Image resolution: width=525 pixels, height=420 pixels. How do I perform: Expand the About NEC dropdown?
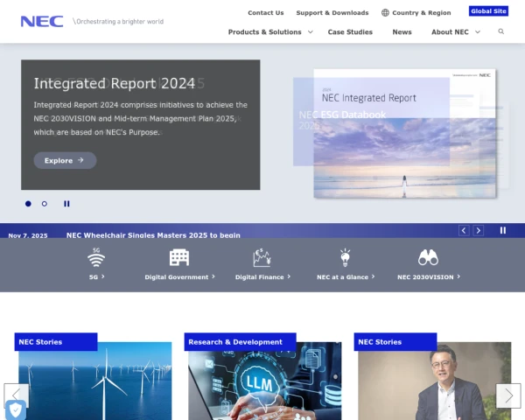(455, 31)
